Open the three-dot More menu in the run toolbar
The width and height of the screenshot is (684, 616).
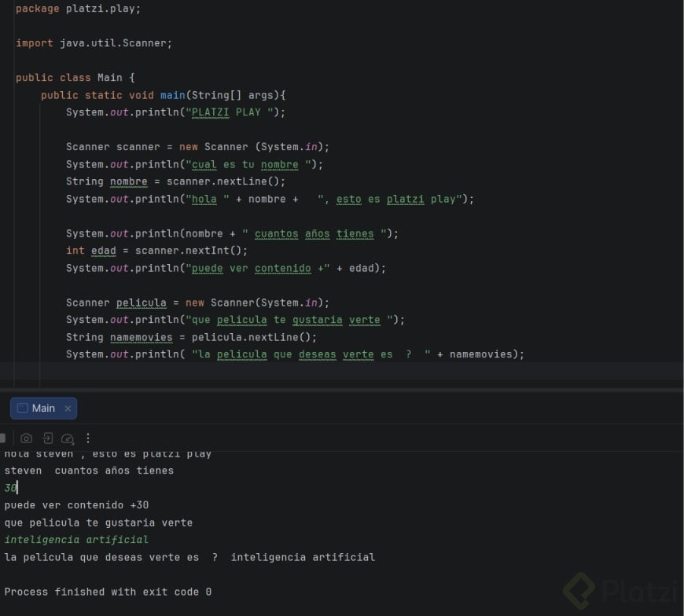click(x=88, y=438)
